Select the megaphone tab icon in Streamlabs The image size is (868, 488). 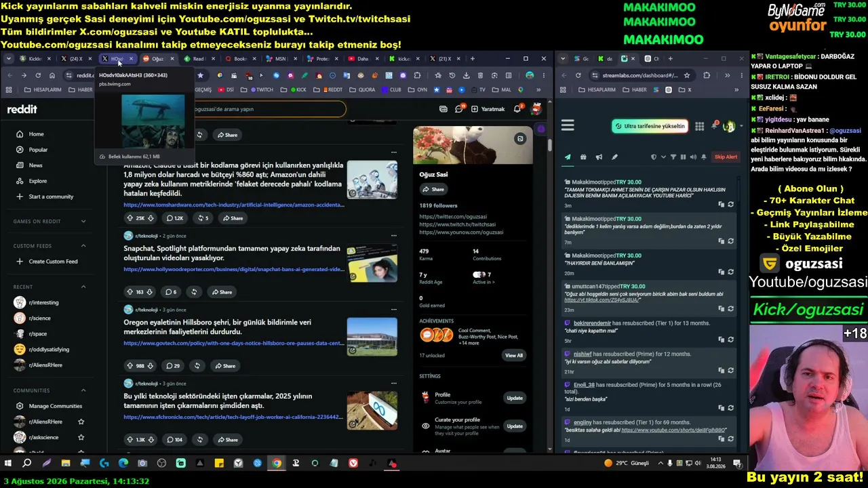599,157
